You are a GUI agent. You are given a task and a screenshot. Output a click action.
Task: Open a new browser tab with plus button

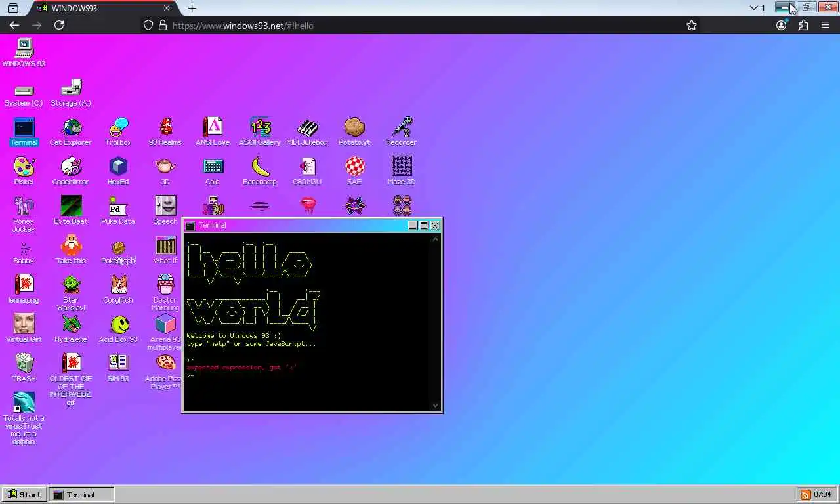pyautogui.click(x=192, y=8)
